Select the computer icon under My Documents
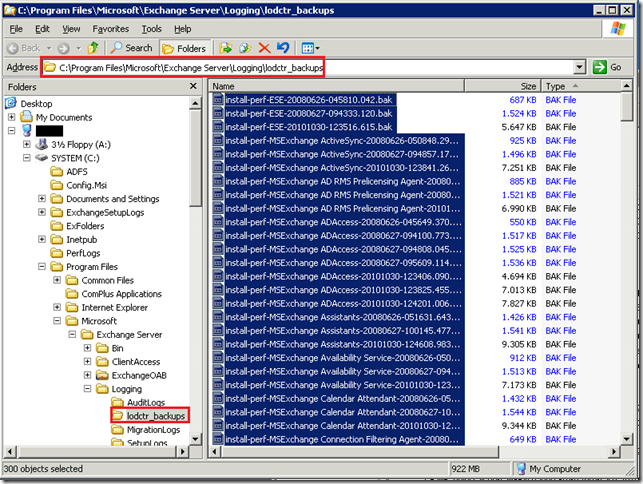Image resolution: width=643 pixels, height=484 pixels. point(27,131)
